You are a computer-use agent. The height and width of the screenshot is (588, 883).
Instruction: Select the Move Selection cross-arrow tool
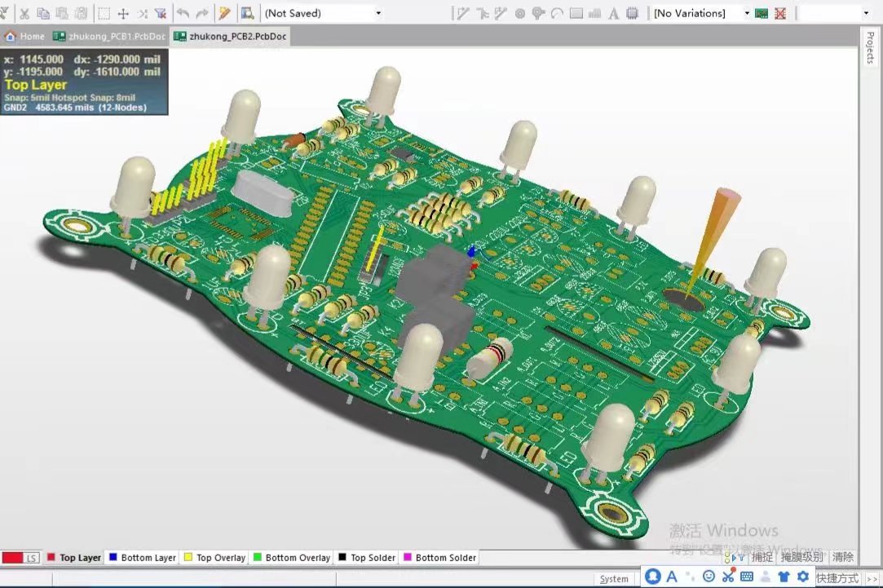pos(123,13)
